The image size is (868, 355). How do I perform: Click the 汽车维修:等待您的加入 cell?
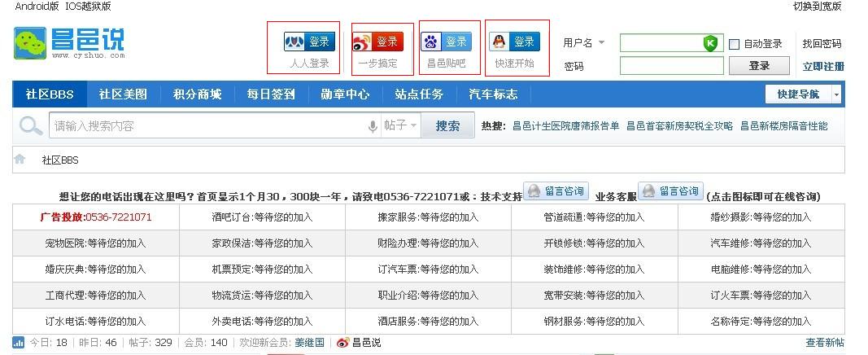761,243
